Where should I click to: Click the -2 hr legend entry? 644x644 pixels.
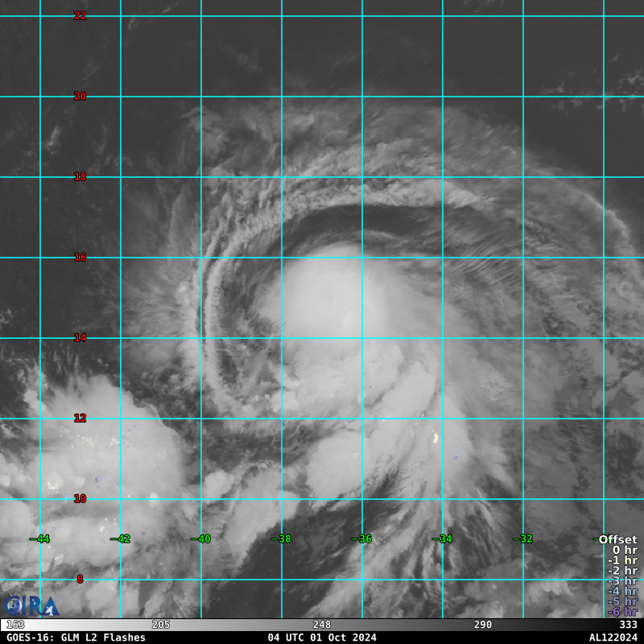622,571
